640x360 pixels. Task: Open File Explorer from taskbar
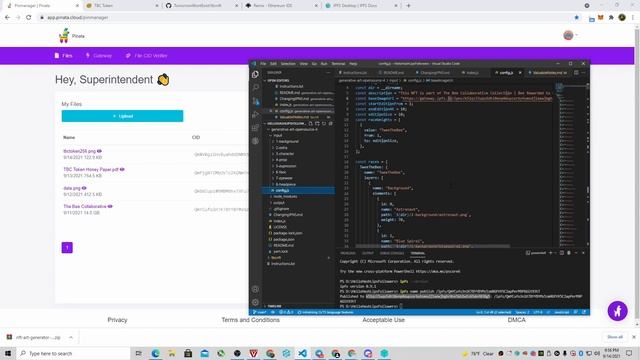pos(171,353)
